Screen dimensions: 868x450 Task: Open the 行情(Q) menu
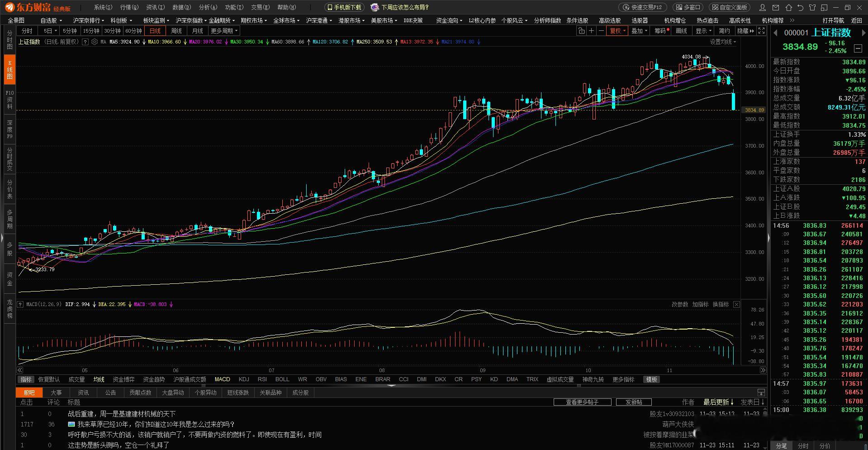click(129, 7)
